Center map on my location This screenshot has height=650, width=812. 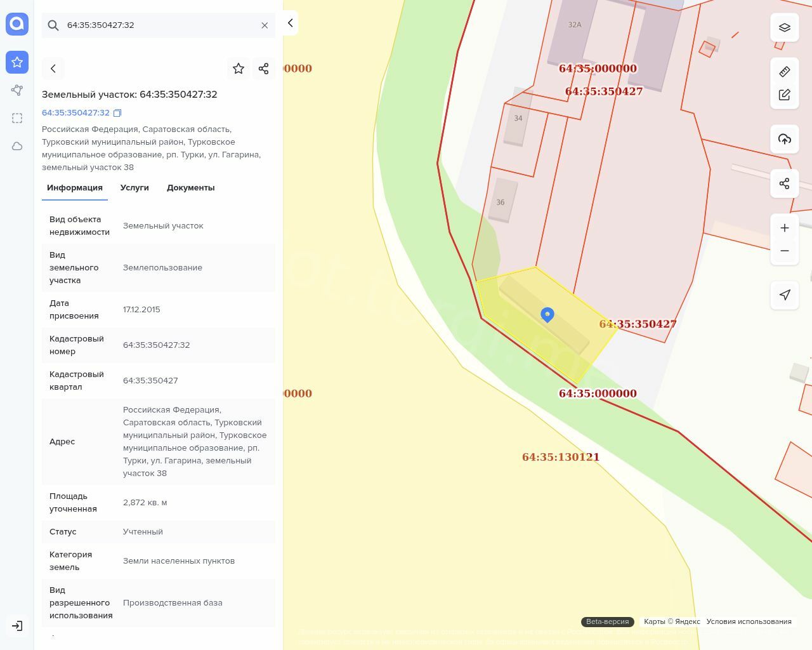[x=785, y=295]
